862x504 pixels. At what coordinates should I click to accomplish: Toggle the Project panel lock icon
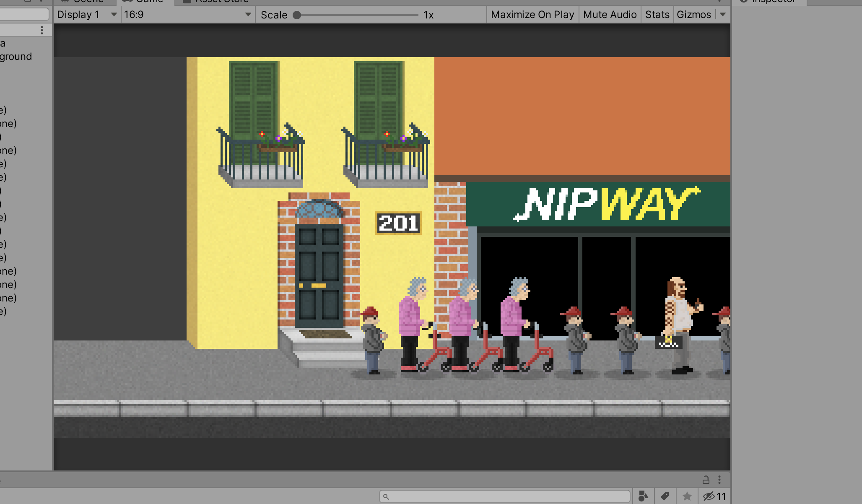706,480
